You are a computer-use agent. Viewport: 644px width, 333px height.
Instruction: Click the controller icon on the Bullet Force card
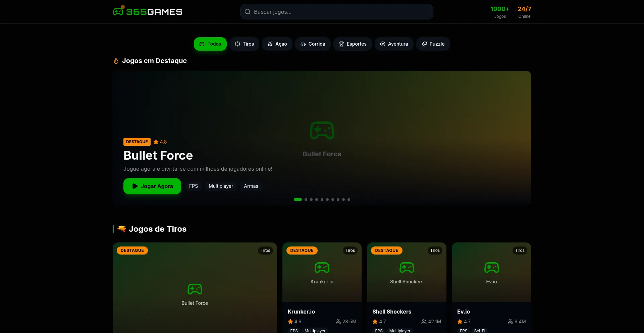195,289
